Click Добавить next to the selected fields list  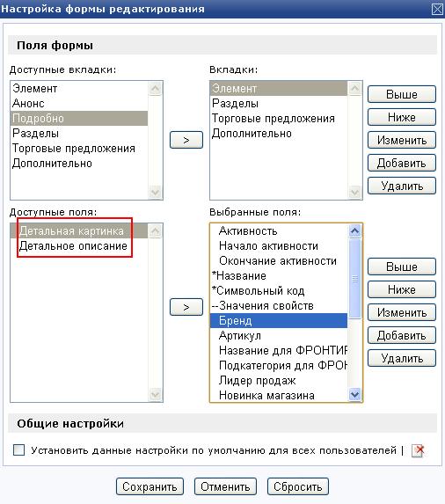tap(402, 335)
